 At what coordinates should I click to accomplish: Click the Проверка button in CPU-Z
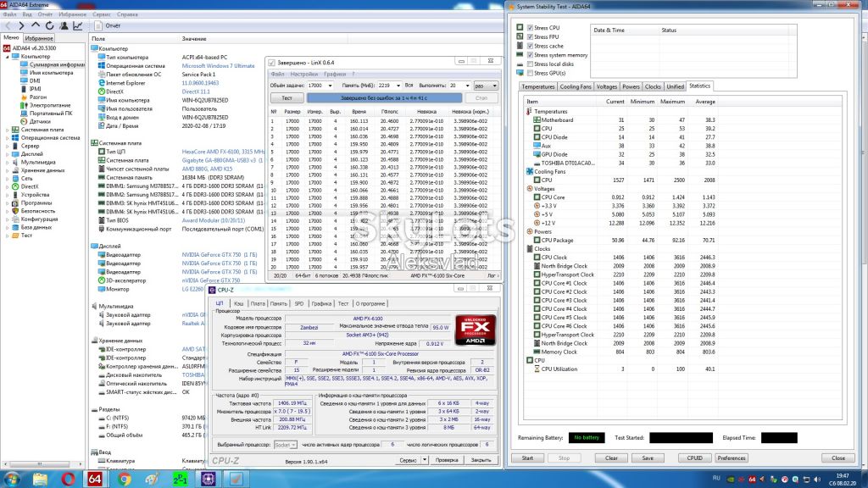(x=447, y=460)
